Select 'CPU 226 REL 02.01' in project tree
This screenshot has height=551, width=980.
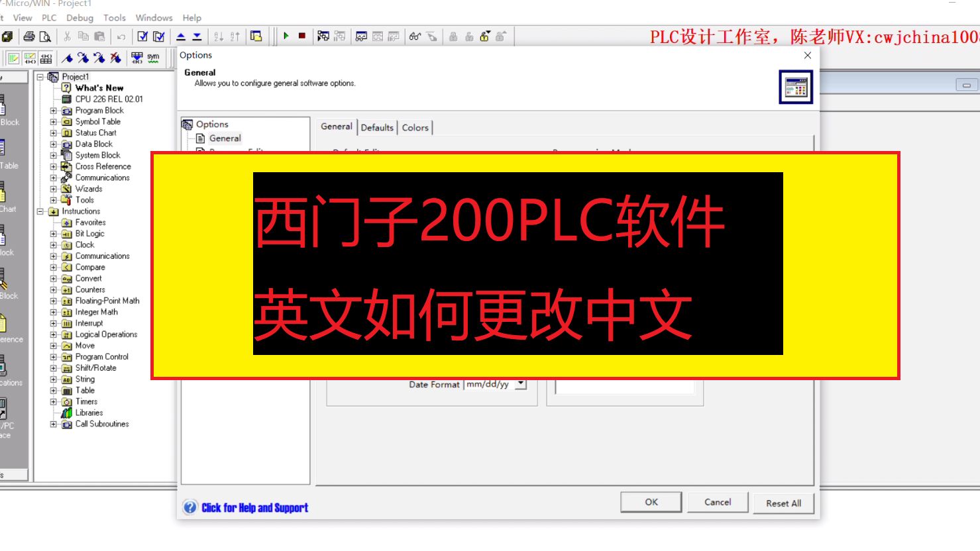(x=109, y=99)
